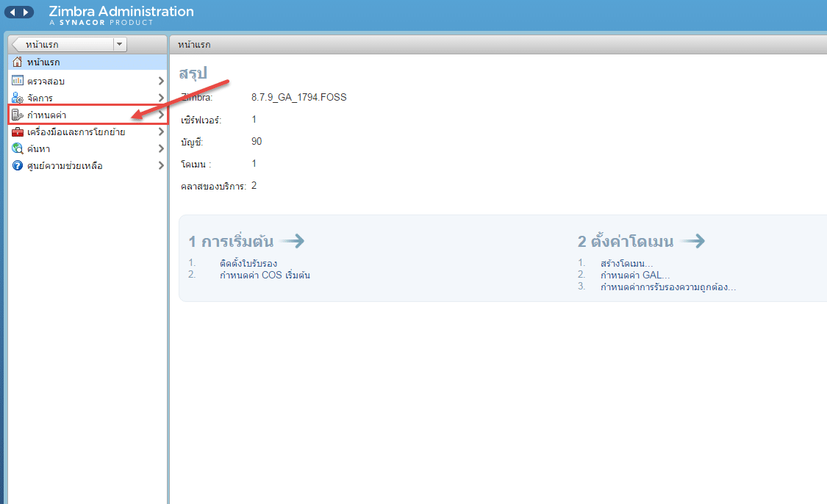This screenshot has width=827, height=504.
Task: Click the arrow next to 1 การเริ่มต้น
Action: [292, 241]
